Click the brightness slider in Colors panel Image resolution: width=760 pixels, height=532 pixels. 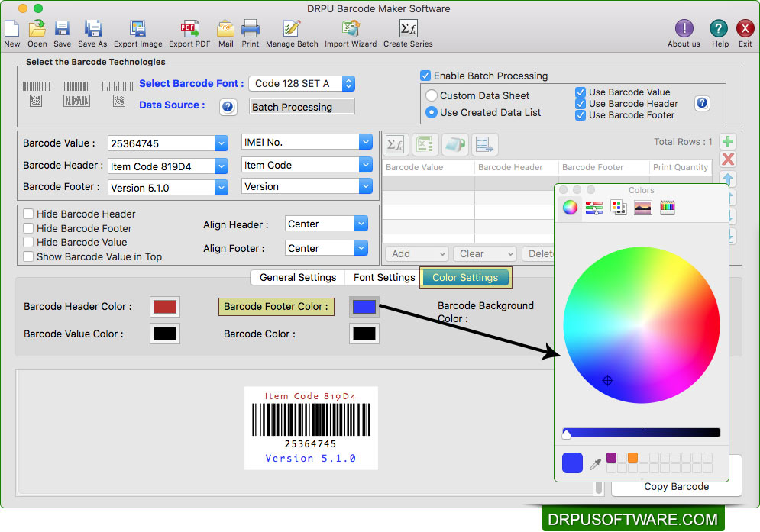[642, 433]
